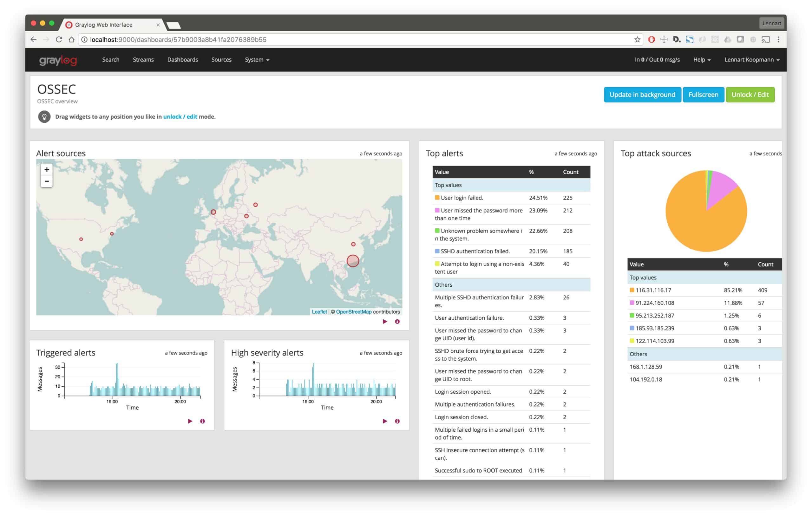Expand the System dropdown menu

coord(257,60)
